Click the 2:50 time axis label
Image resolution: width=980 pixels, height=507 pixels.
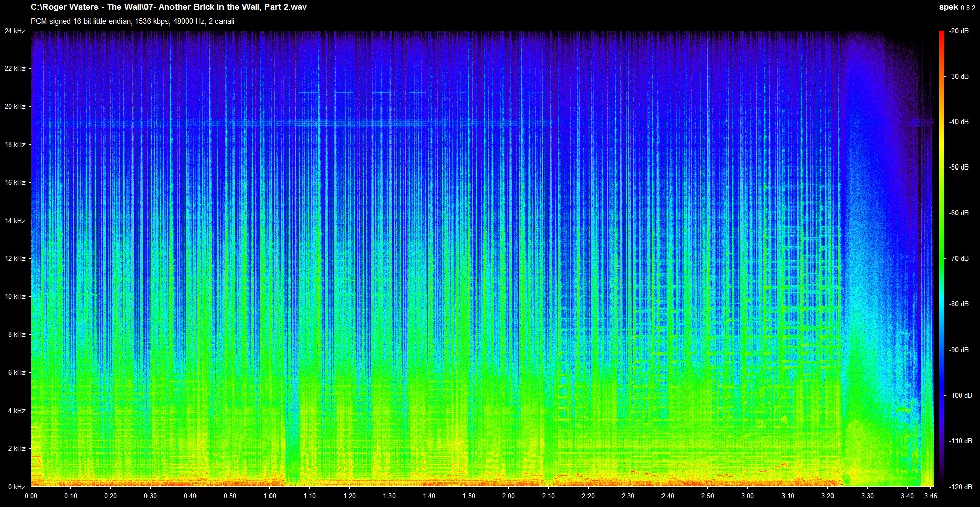pyautogui.click(x=707, y=496)
